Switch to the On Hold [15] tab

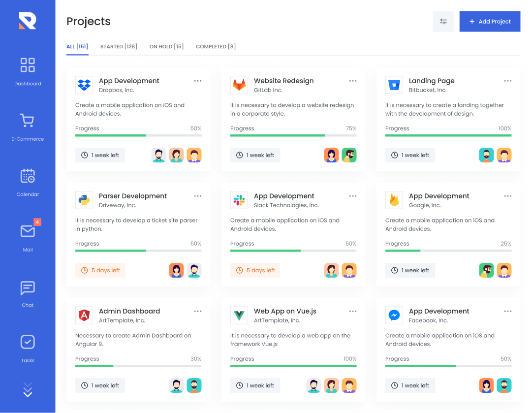pos(166,47)
